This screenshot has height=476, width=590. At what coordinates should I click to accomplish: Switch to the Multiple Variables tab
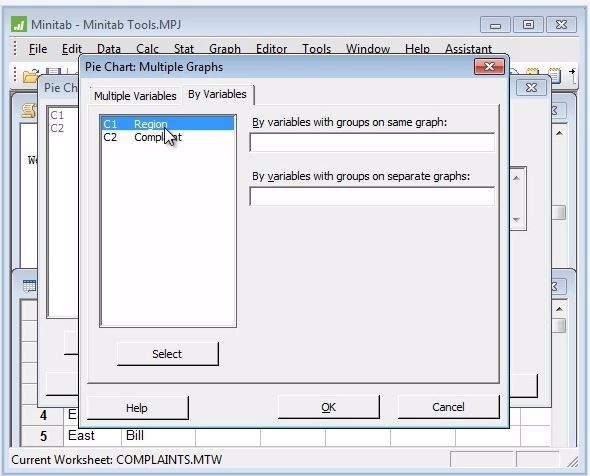[135, 96]
